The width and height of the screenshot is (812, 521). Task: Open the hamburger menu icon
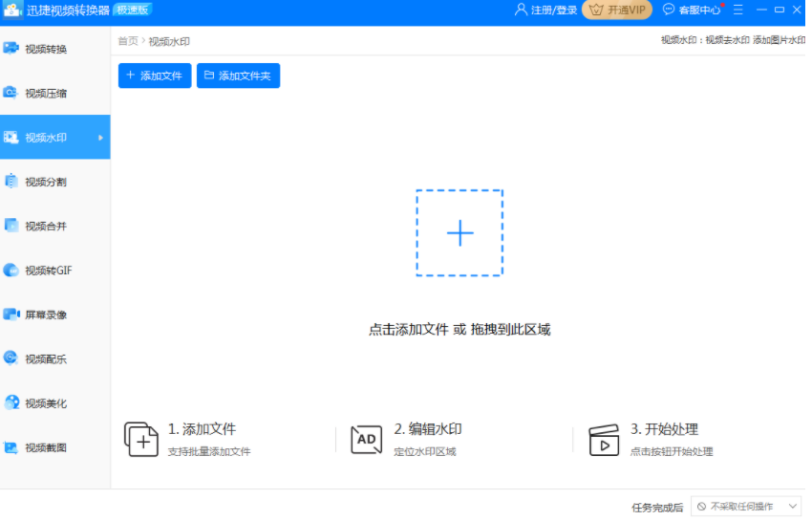pyautogui.click(x=737, y=10)
